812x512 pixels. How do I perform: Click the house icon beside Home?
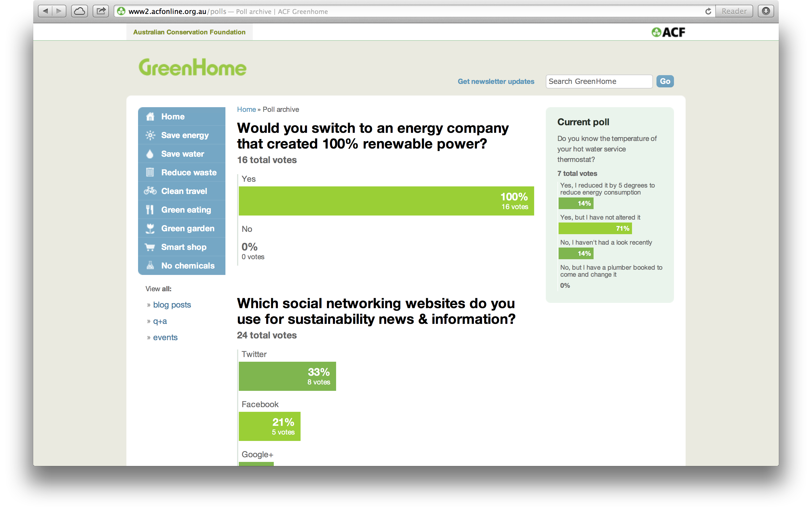click(150, 116)
